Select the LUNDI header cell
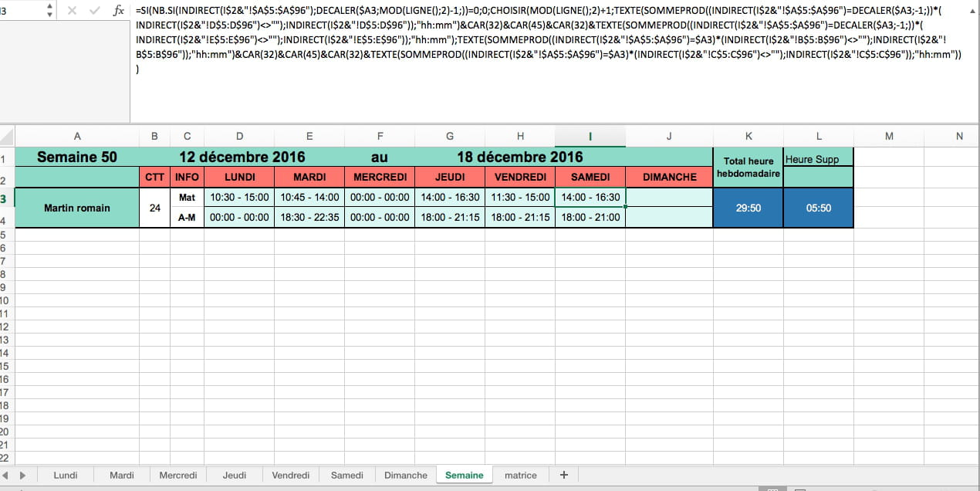The width and height of the screenshot is (980, 491). click(239, 177)
